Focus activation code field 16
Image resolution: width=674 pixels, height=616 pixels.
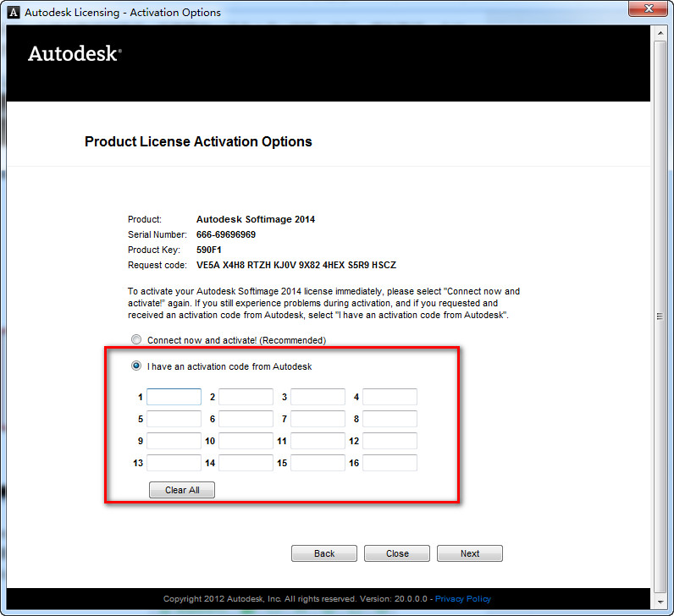(389, 463)
